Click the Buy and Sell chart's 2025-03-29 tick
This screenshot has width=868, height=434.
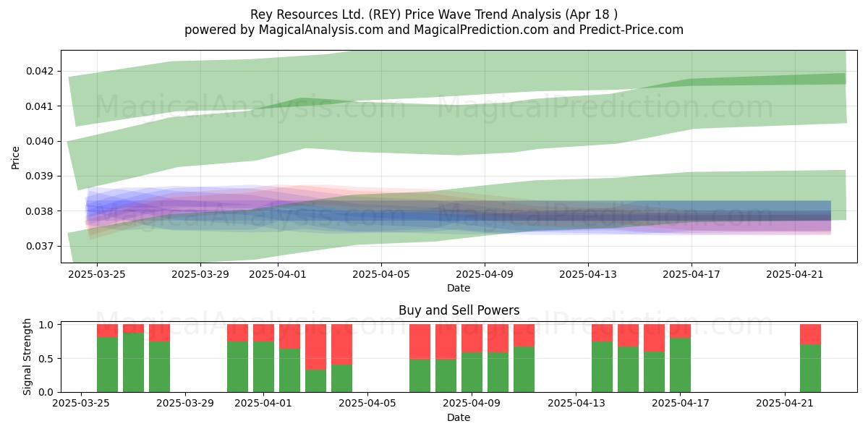point(186,404)
